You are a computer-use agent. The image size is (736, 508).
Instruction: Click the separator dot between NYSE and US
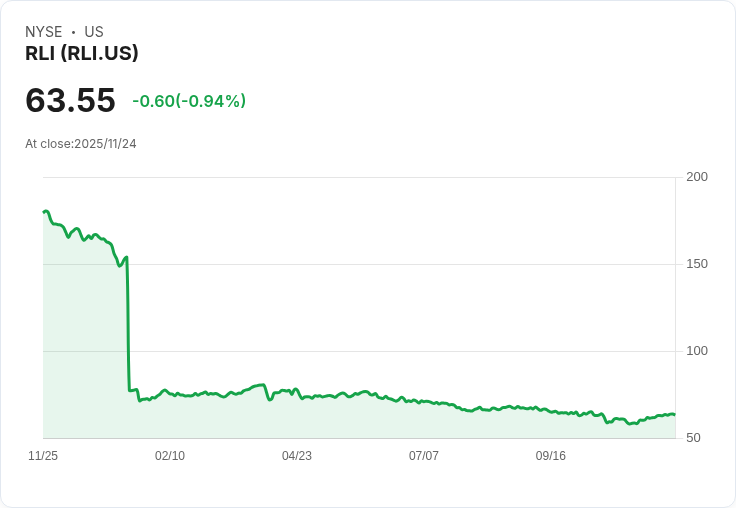point(73,33)
